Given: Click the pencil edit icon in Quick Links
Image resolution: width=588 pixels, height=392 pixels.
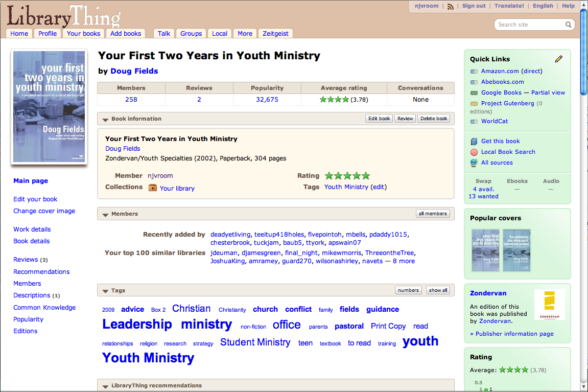Looking at the screenshot, I should 558,59.
